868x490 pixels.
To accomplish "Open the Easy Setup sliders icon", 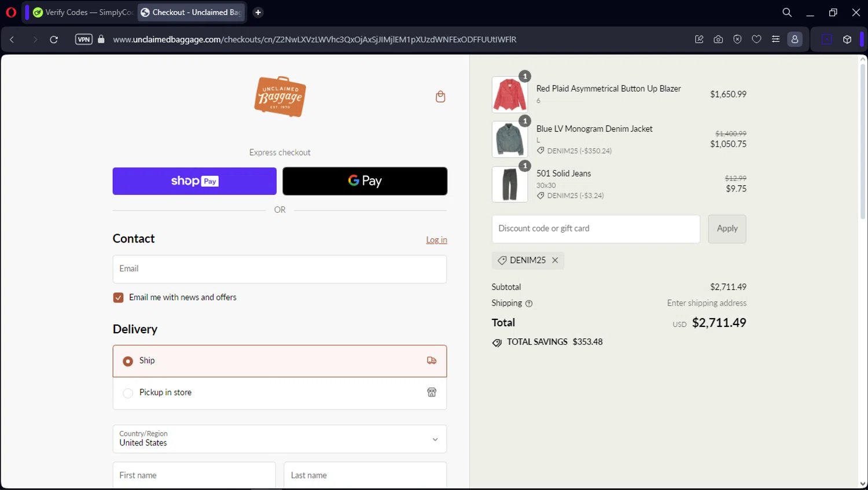I will pyautogui.click(x=775, y=39).
